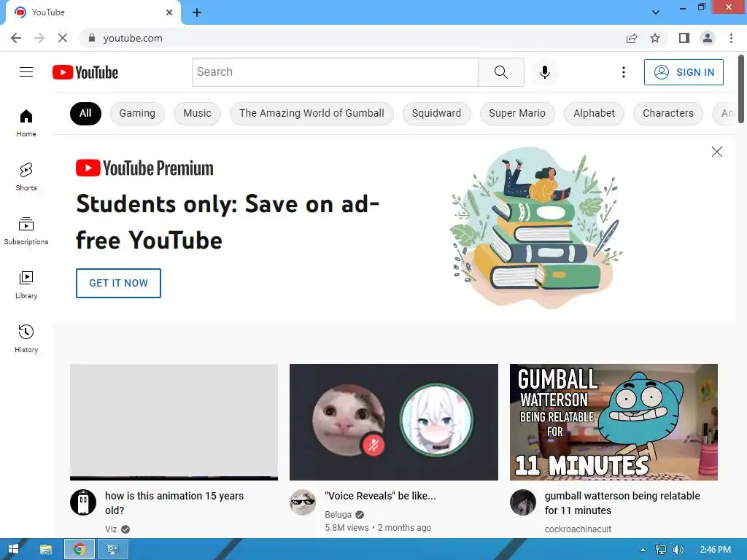Open the Windows Start button
747x560 pixels.
tap(13, 549)
